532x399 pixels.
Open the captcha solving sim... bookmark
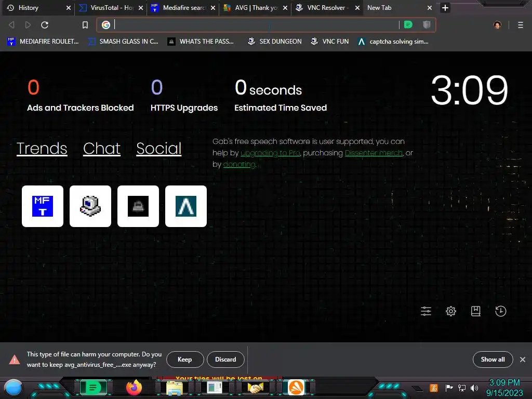coord(393,42)
